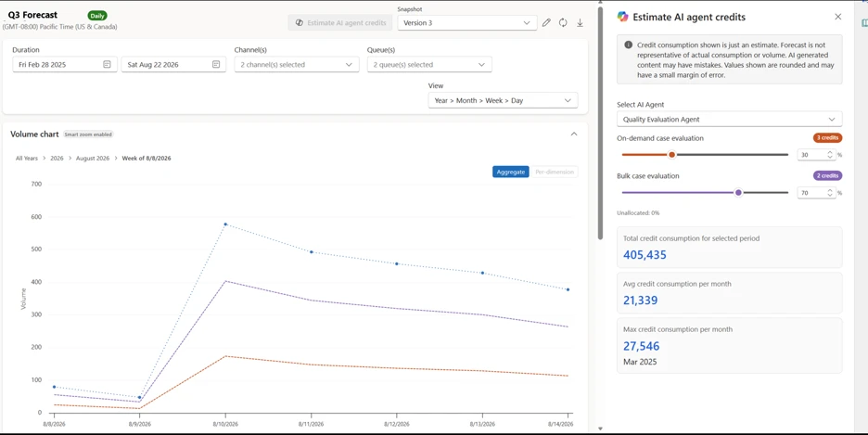Close the Estimate AI agent credits panel

click(x=838, y=17)
